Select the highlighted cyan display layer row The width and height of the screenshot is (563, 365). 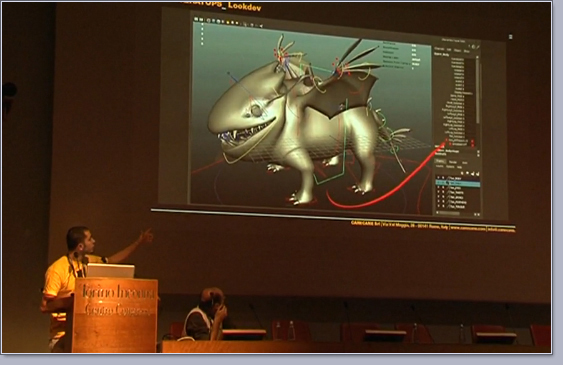tap(458, 183)
